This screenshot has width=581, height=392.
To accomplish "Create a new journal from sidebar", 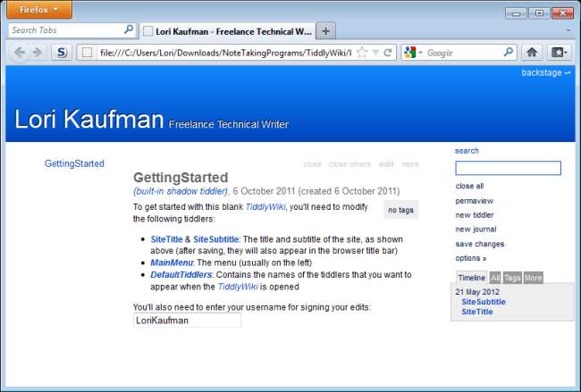I will pyautogui.click(x=476, y=229).
